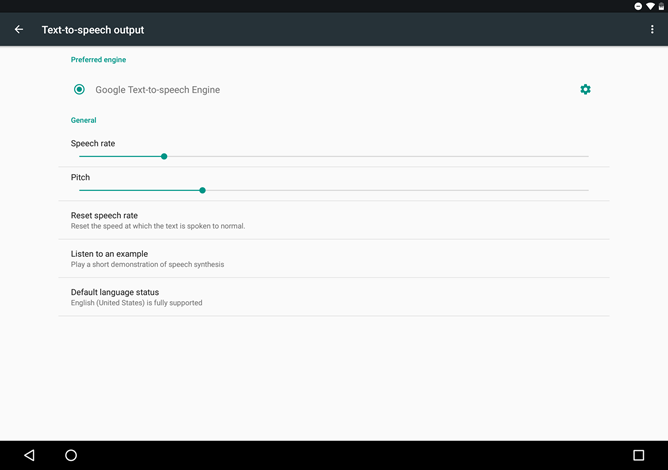Click the Preferred engine section header
668x470 pixels.
pos(98,60)
